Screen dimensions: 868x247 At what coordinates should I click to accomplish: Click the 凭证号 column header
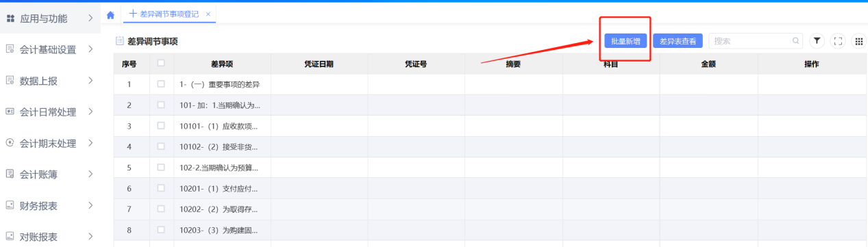[x=417, y=64]
